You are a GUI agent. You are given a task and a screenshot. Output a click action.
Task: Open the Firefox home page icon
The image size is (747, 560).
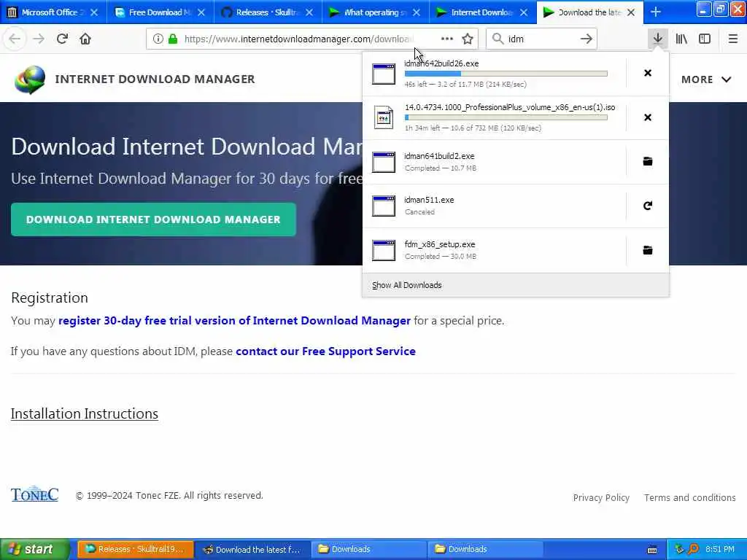pos(85,39)
